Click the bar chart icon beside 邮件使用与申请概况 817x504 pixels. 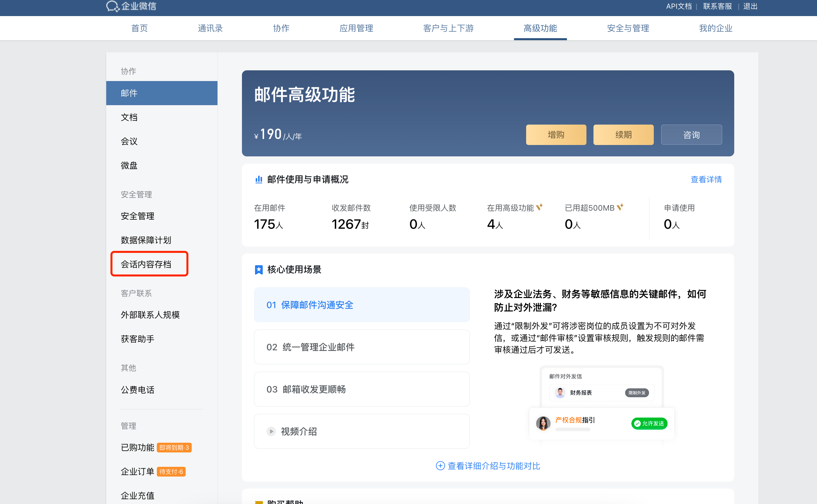click(x=259, y=179)
